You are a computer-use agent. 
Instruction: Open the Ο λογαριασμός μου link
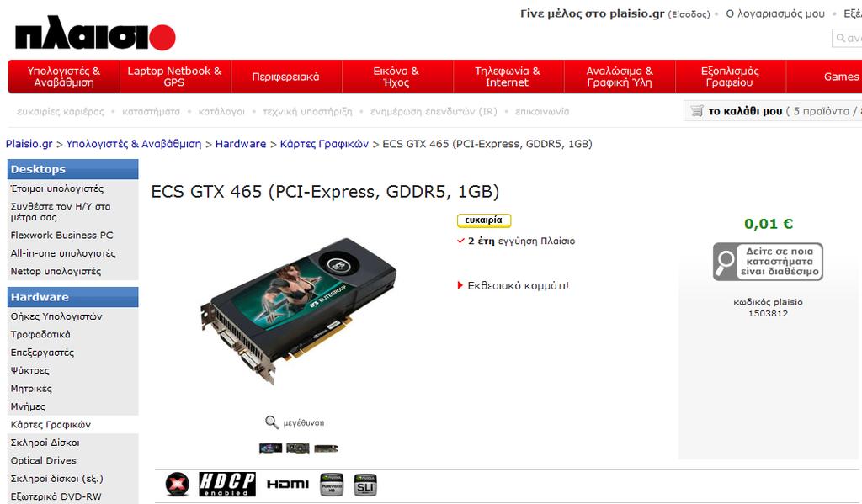pyautogui.click(x=775, y=13)
